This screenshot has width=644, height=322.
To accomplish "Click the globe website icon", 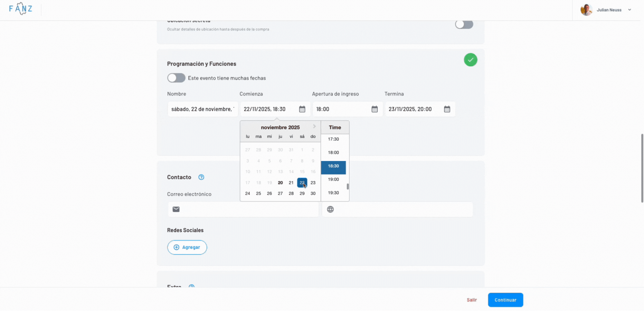I will [x=330, y=209].
